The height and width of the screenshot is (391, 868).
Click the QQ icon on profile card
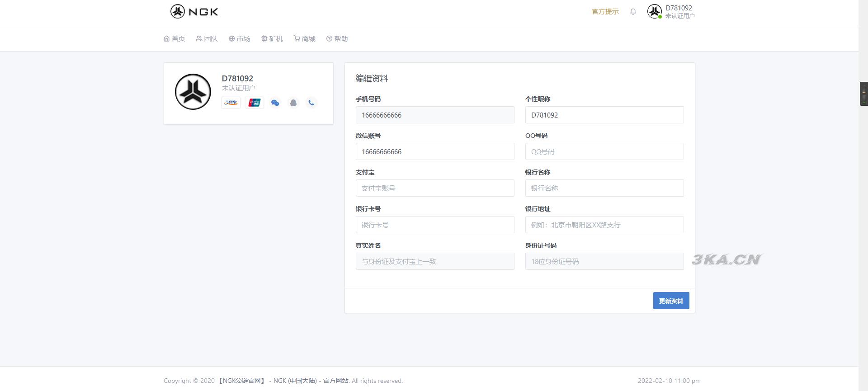pos(293,103)
